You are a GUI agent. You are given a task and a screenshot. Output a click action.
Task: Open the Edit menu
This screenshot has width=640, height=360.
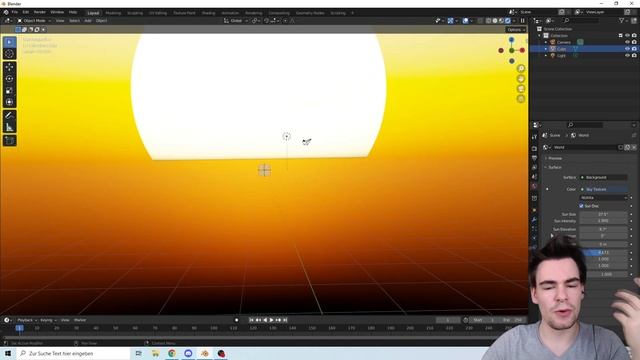[26, 12]
